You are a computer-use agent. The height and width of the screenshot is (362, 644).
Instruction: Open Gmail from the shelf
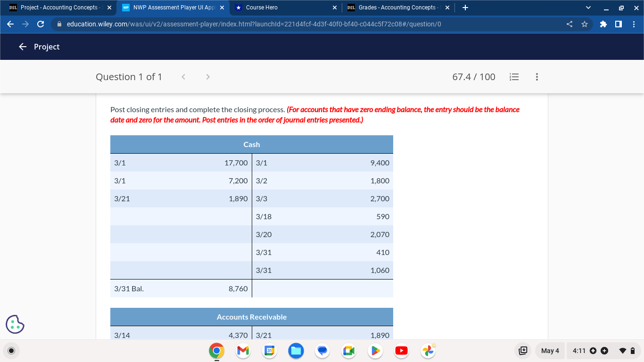coord(243,351)
